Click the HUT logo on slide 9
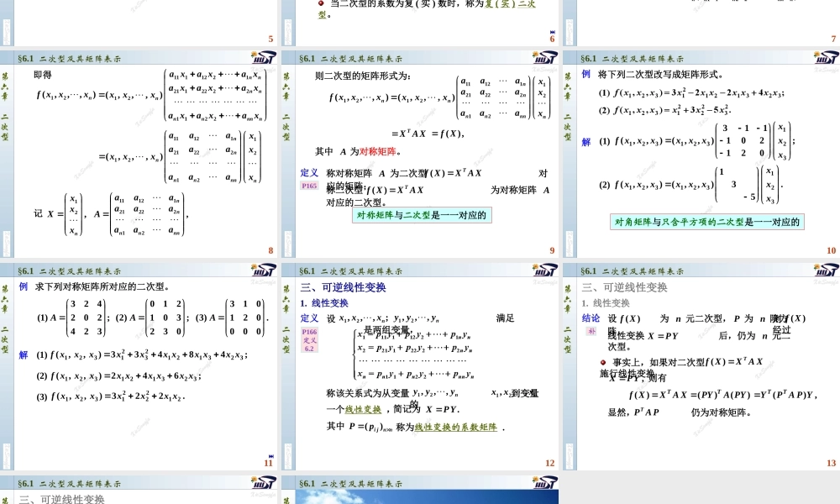Screen dimensions: 840x504 pos(544,57)
